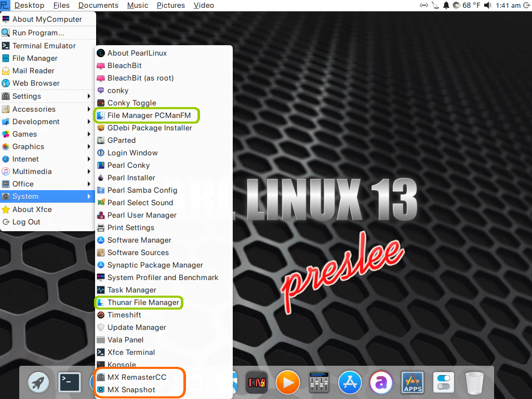532x399 pixels.
Task: Open the audio mixer dock icon
Action: [319, 383]
